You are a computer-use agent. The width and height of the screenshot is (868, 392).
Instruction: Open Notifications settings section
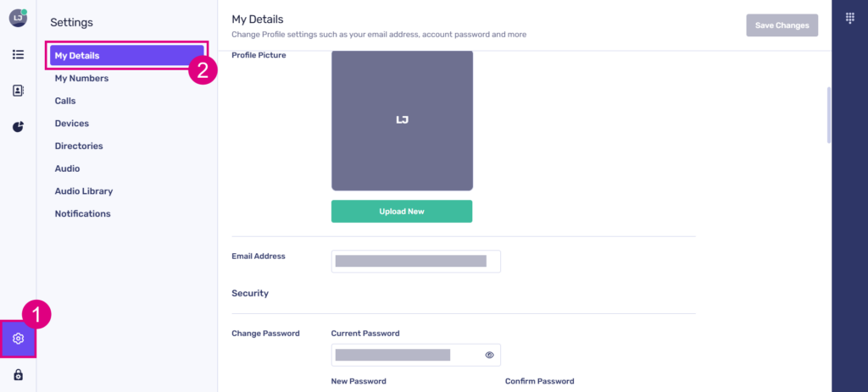tap(83, 213)
